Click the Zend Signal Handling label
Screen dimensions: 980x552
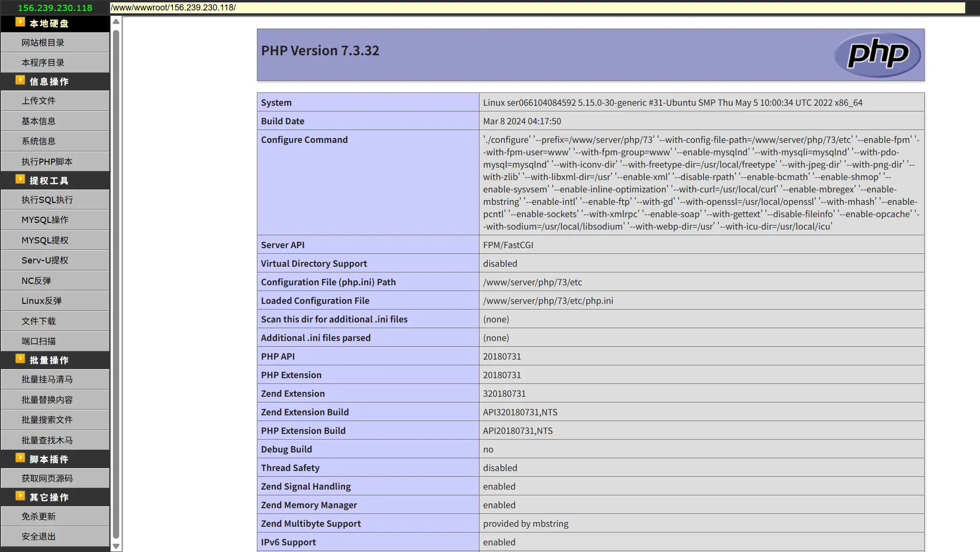coord(306,486)
